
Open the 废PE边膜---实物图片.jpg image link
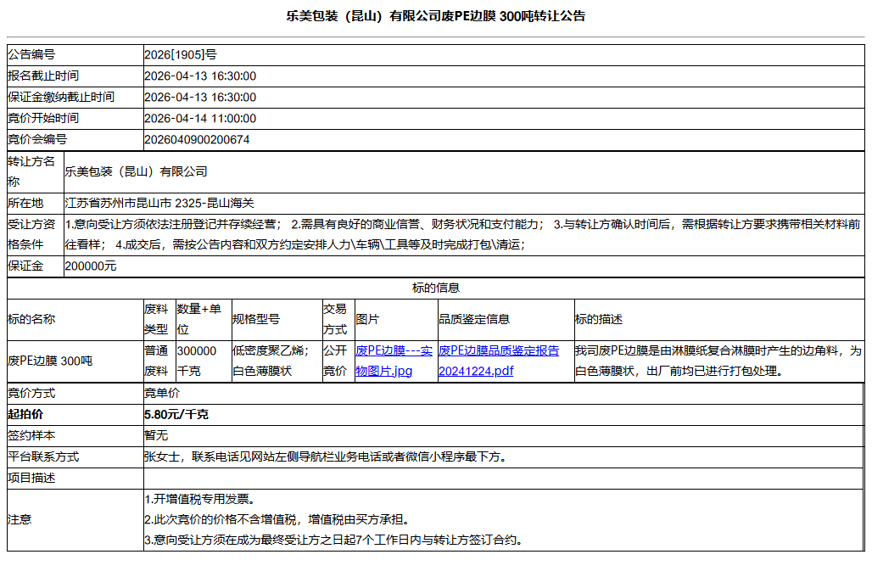pos(394,361)
